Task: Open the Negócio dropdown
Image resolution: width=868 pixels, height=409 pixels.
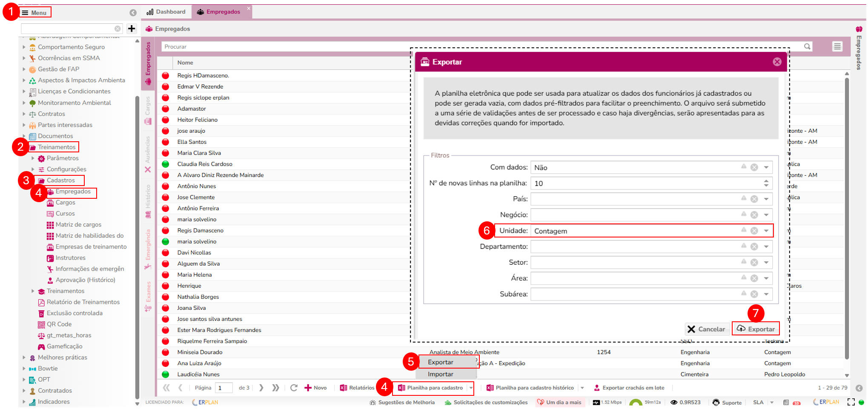Action: click(x=766, y=215)
